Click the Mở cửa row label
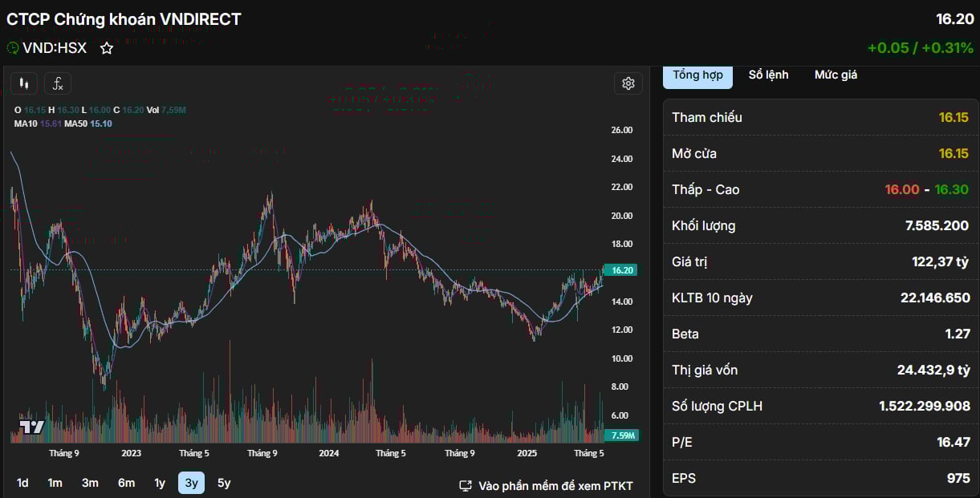The image size is (980, 498). coord(694,153)
